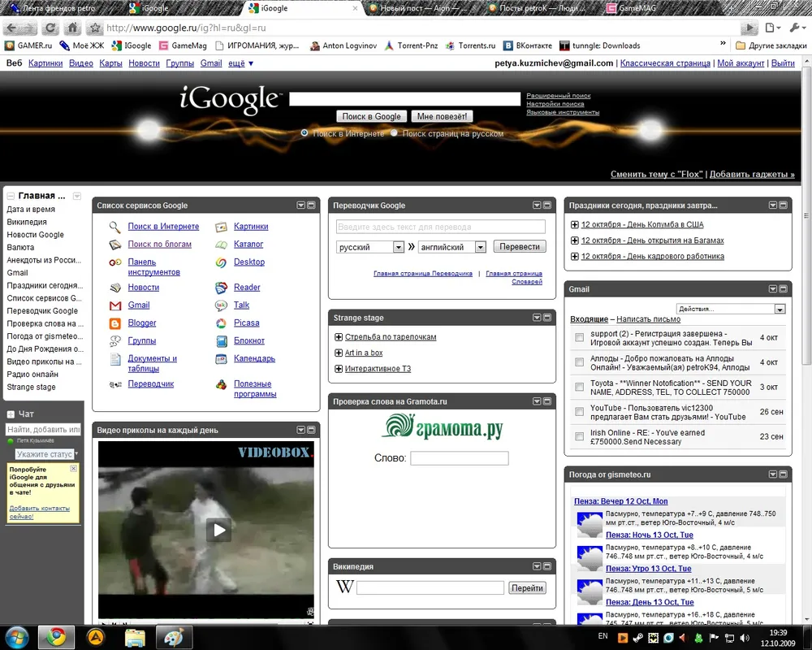Image resolution: width=812 pixels, height=650 pixels.
Task: Check the Irish Online email checkbox
Action: click(580, 436)
